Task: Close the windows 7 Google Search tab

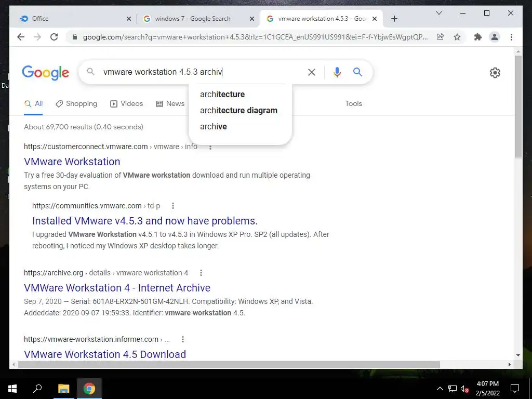Action: click(x=252, y=19)
